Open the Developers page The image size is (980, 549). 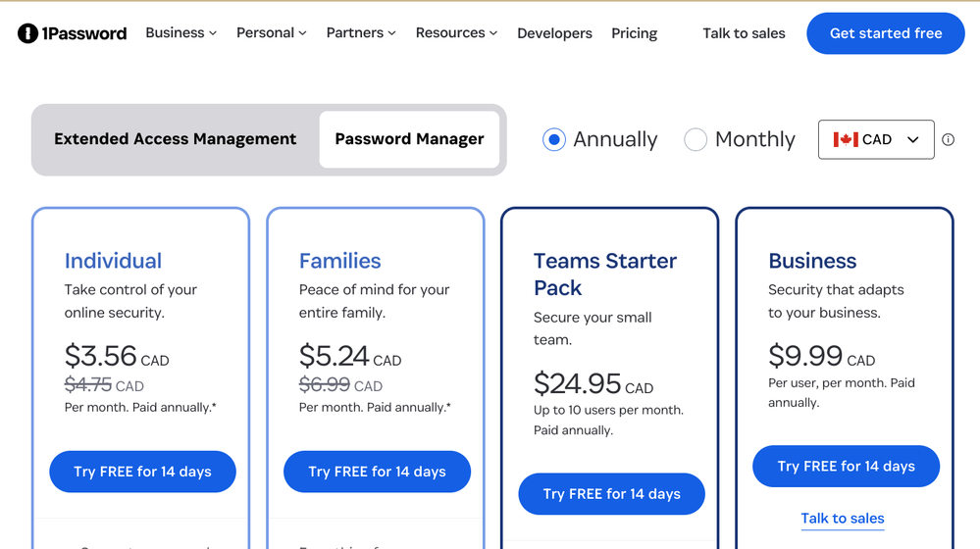[x=554, y=33]
